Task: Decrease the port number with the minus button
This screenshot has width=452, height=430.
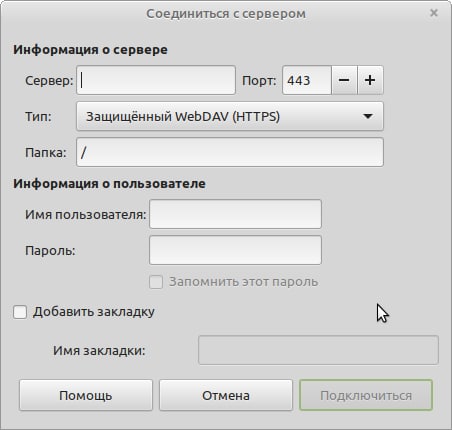Action: click(344, 80)
